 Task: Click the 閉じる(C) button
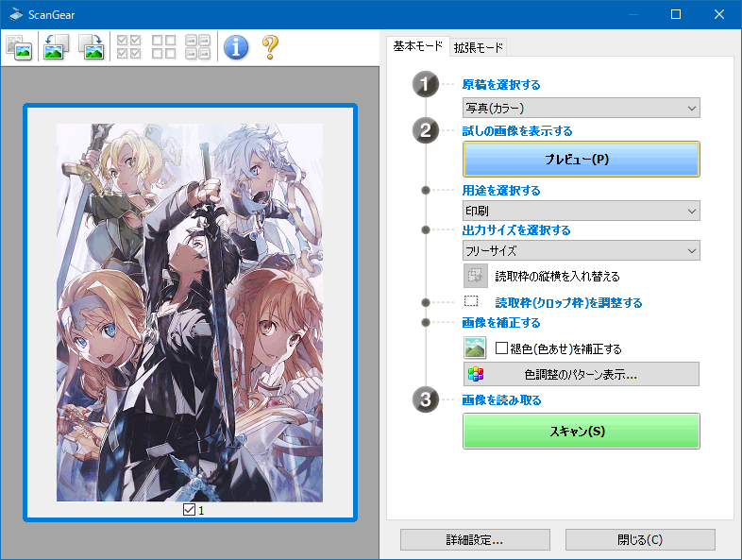(640, 539)
